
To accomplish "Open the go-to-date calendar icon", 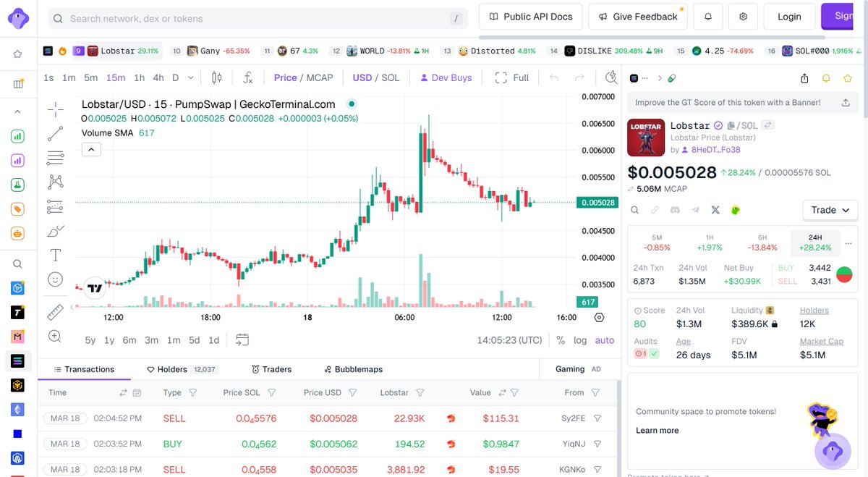I will (242, 339).
